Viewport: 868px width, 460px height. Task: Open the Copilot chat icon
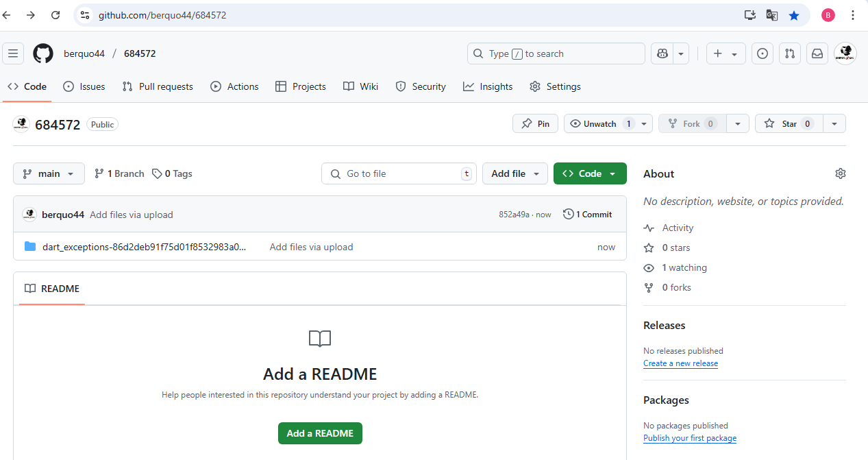pos(662,53)
